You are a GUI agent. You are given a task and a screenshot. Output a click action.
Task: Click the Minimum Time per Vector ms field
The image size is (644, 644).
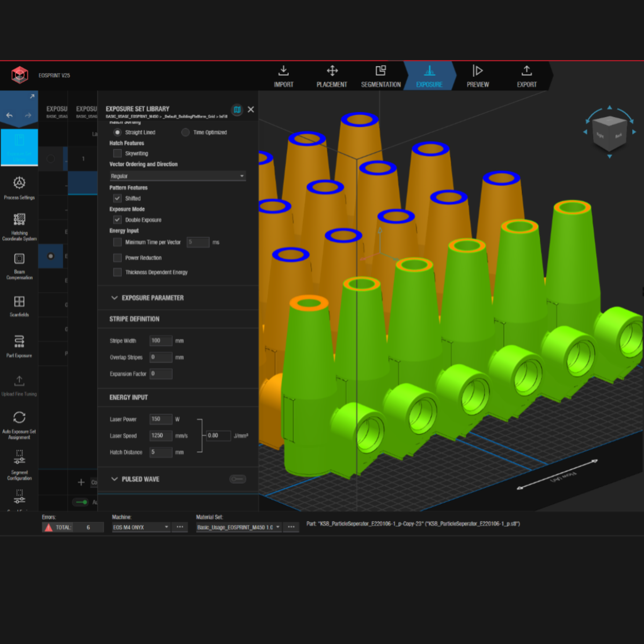click(198, 242)
